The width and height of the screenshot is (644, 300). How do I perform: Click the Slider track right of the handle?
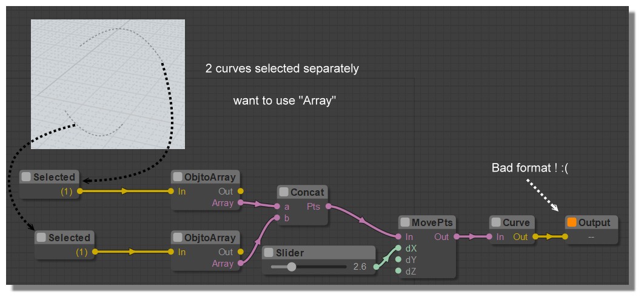pos(321,267)
